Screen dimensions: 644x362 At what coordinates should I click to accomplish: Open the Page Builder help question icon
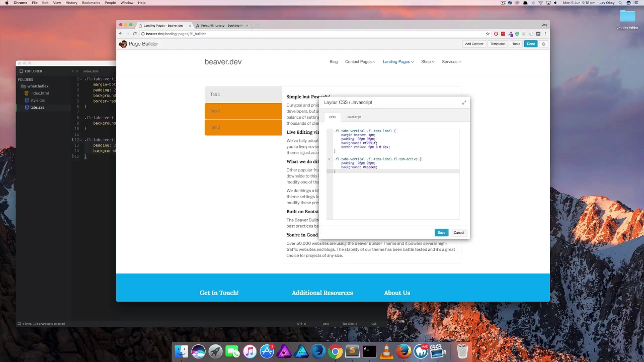(x=543, y=44)
